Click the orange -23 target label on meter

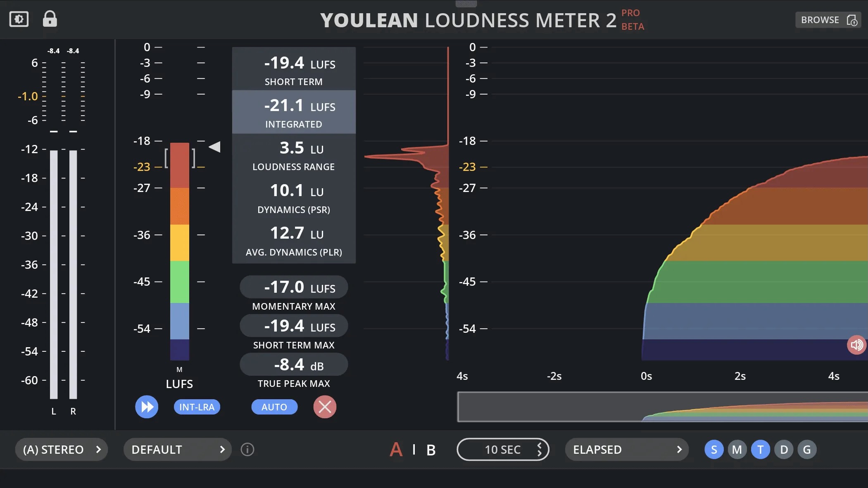(x=142, y=167)
